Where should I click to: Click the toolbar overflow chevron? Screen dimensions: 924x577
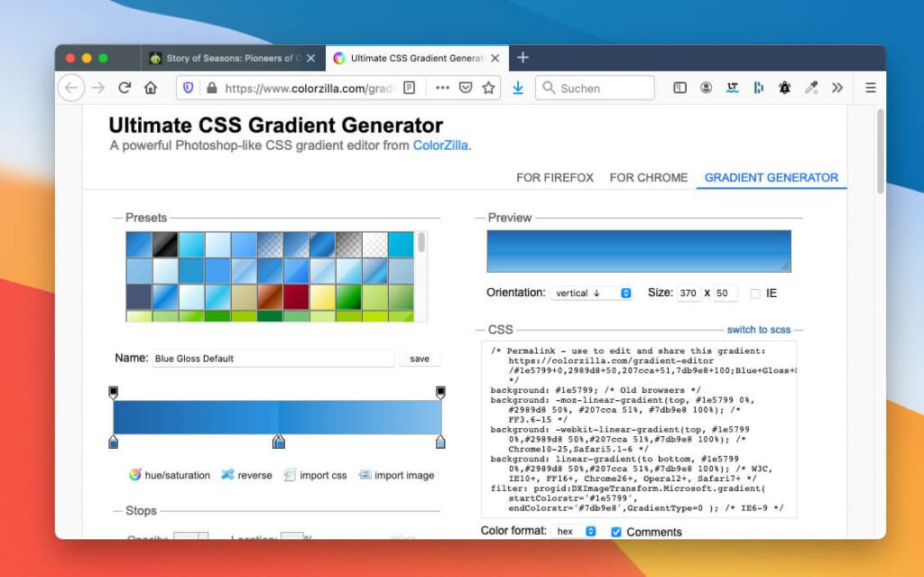point(836,88)
